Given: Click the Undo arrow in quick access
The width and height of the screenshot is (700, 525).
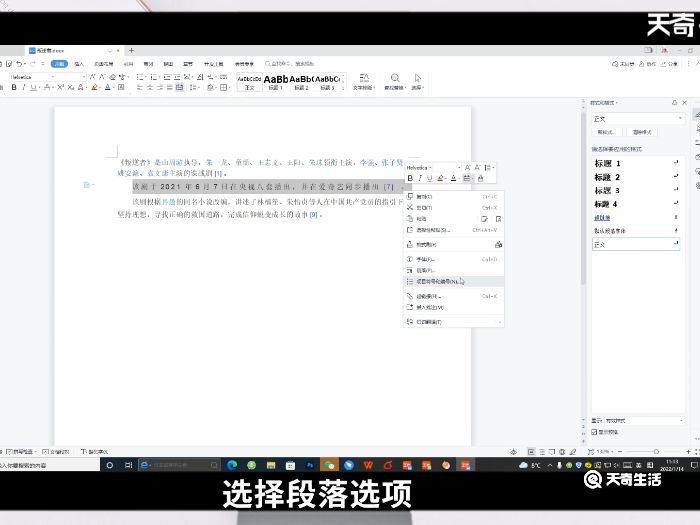Looking at the screenshot, I should (19, 64).
